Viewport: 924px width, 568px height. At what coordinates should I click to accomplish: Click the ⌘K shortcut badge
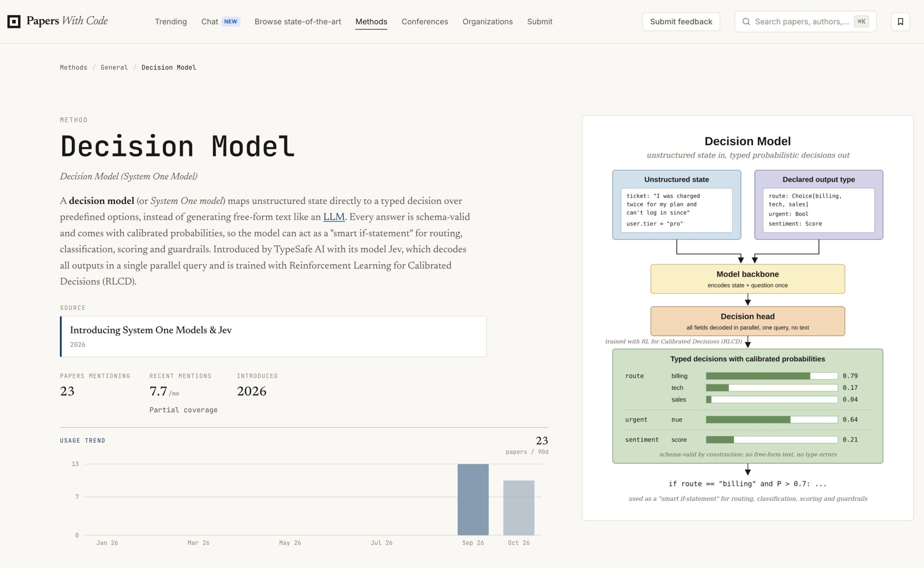click(x=861, y=22)
